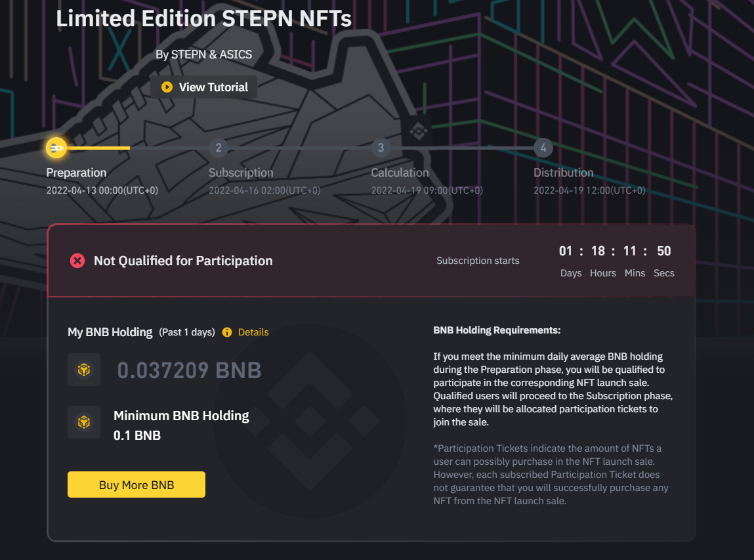Select step 3 Calculation marker
This screenshot has height=560, width=754.
[381, 148]
